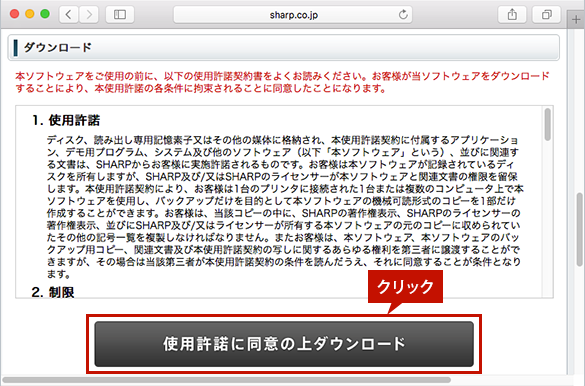Minimize window with the yellow button

coord(30,14)
